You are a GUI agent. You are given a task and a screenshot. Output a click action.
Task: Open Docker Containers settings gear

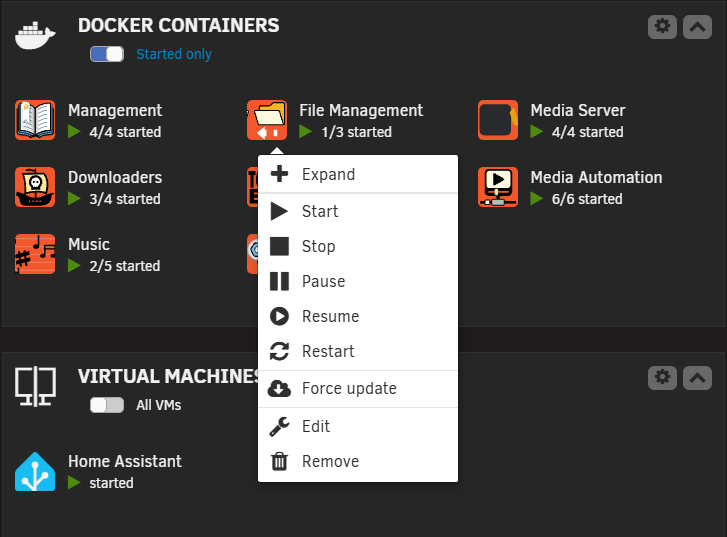(x=662, y=27)
